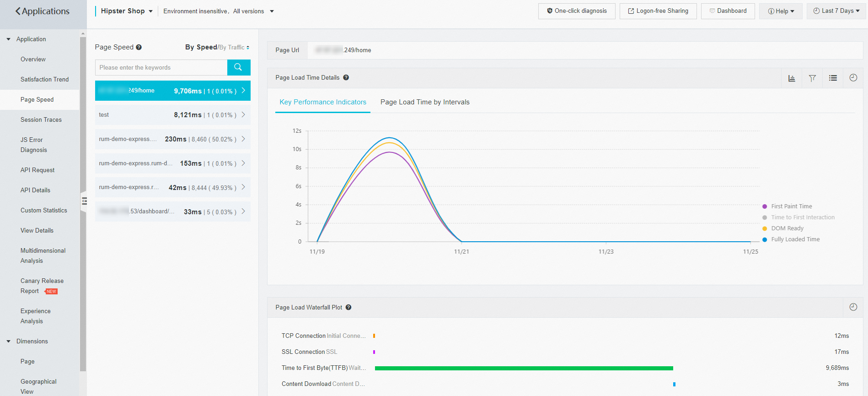Open the Last 7 Days time range dropdown
The image size is (868, 396).
tap(836, 11)
